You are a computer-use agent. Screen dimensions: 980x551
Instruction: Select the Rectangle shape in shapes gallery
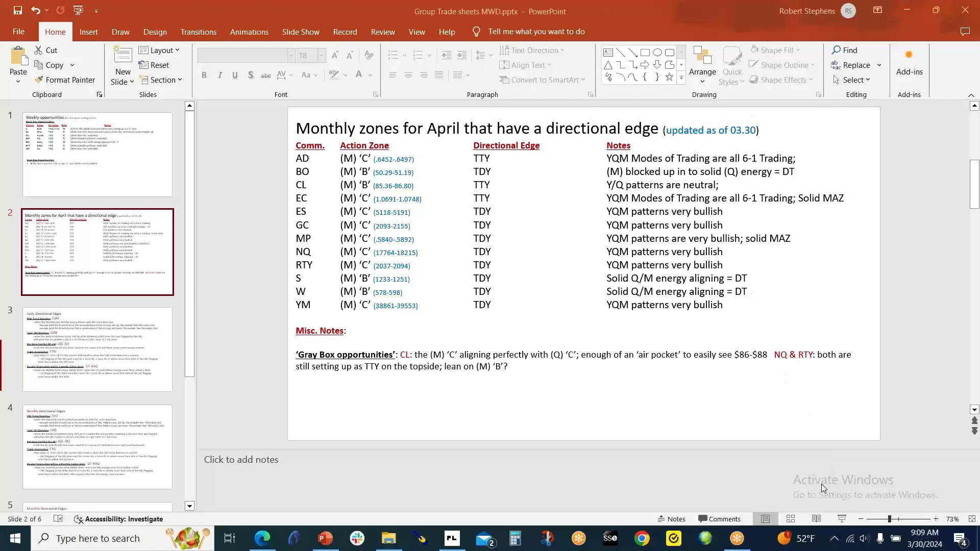click(645, 53)
